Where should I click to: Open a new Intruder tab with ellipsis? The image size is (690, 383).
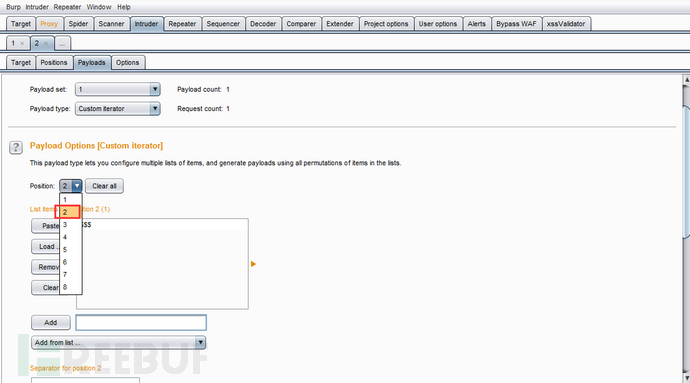tap(62, 44)
